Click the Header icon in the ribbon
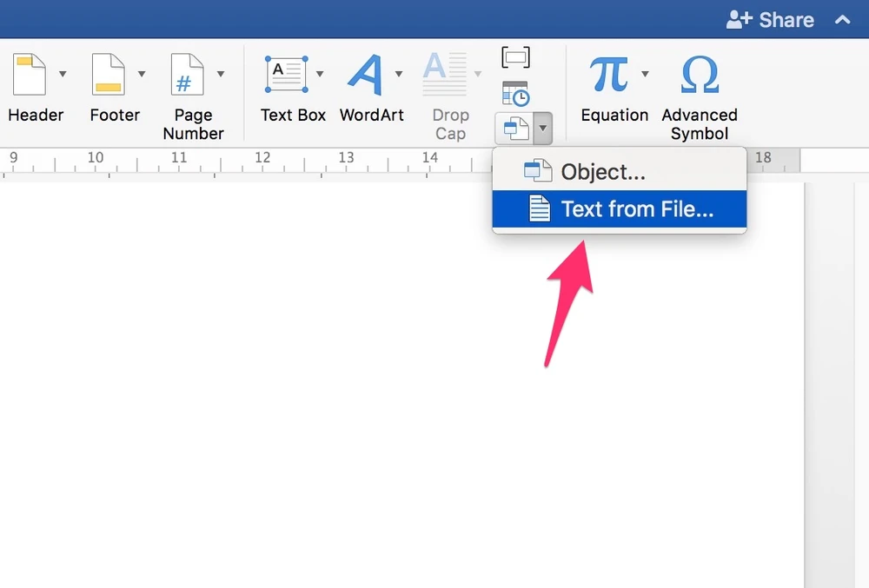 point(30,75)
